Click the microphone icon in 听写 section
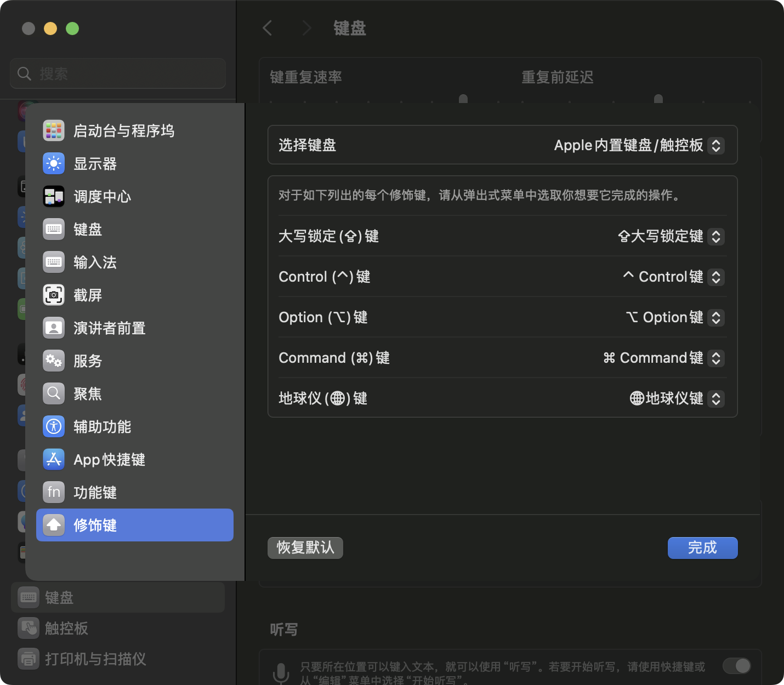784x685 pixels. tap(281, 673)
